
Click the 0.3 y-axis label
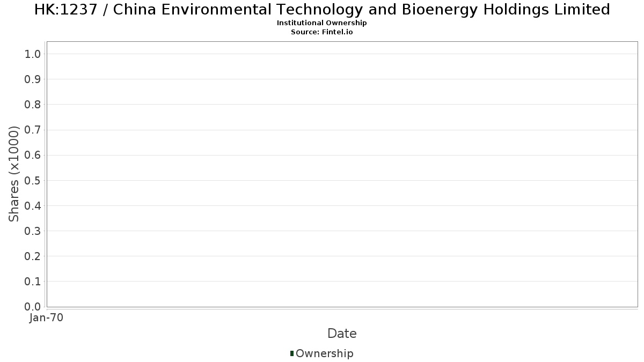click(33, 231)
